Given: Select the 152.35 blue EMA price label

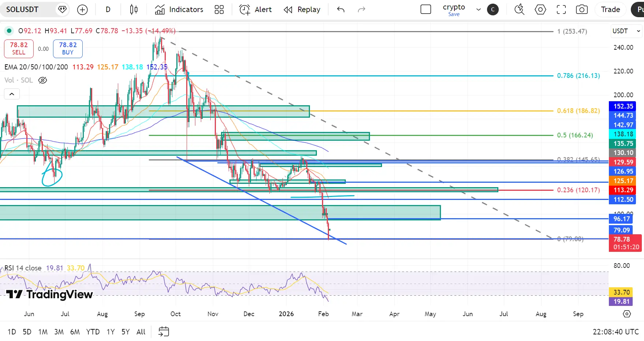Looking at the screenshot, I should (623, 106).
